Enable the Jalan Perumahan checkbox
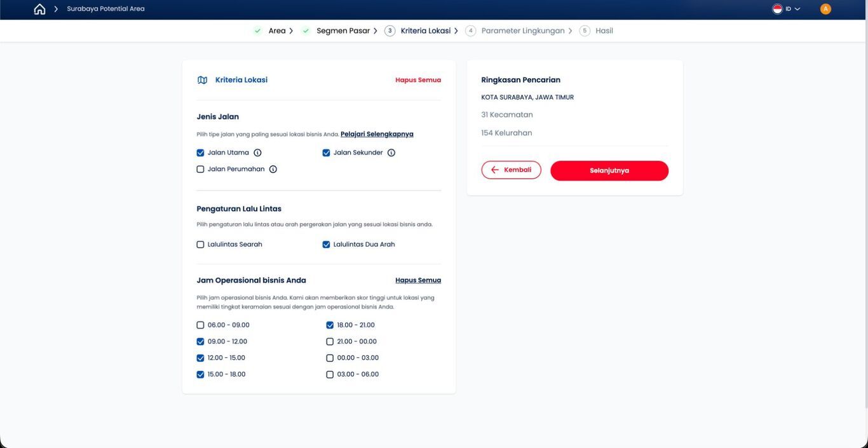Image resolution: width=868 pixels, height=448 pixels. (x=200, y=169)
